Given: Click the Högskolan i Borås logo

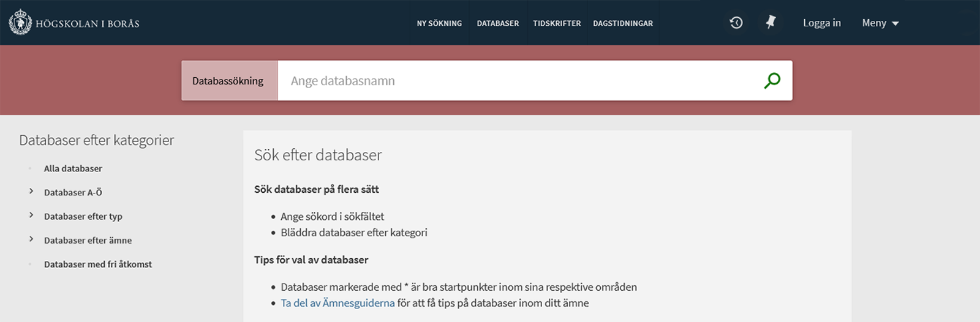Looking at the screenshot, I should [74, 23].
